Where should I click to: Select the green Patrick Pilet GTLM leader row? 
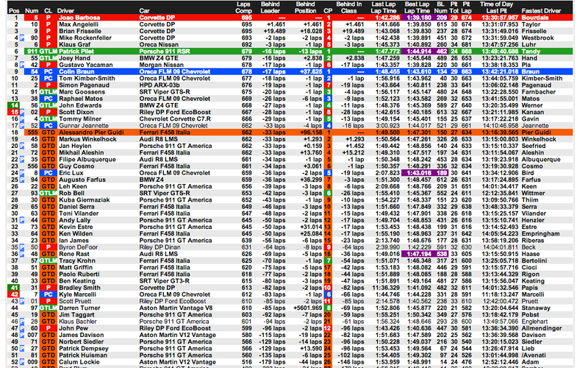(298, 52)
